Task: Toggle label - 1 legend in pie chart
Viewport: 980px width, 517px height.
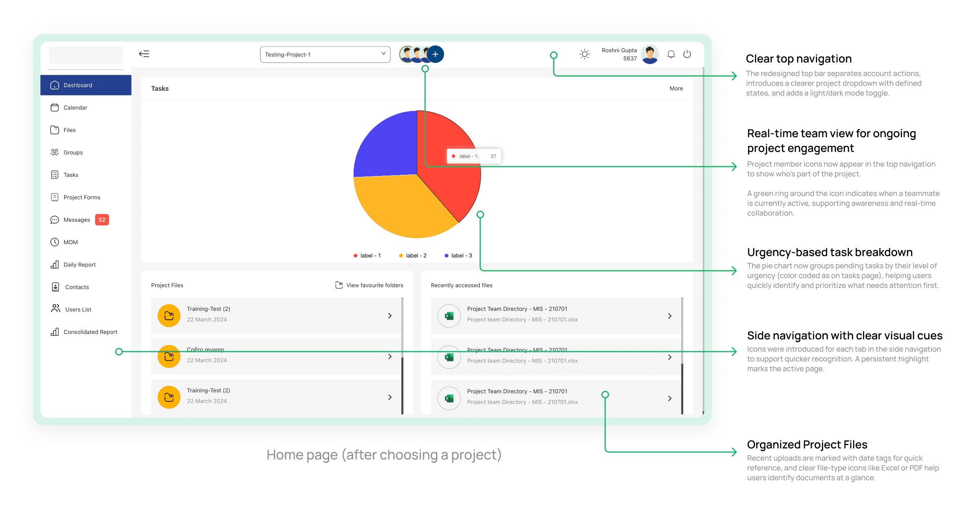Action: click(x=367, y=256)
